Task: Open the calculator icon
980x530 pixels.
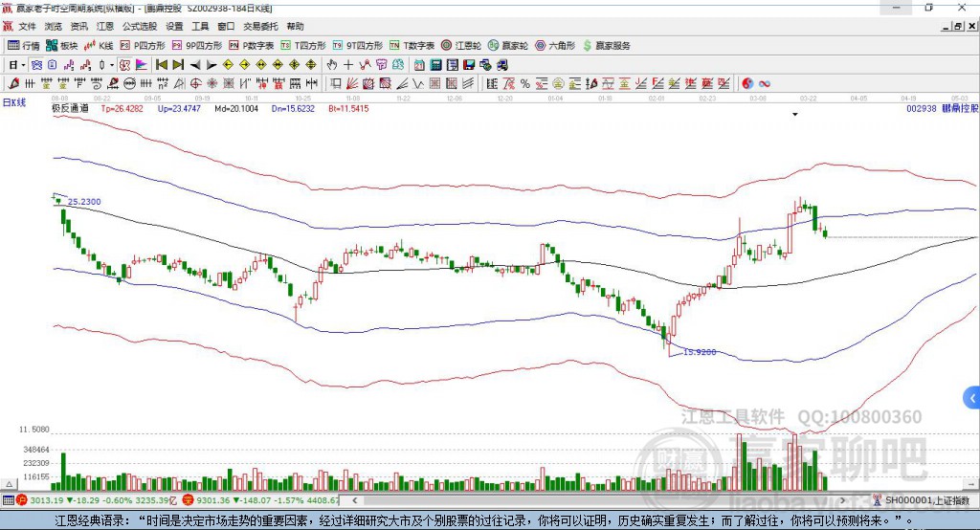Action: pos(435,64)
